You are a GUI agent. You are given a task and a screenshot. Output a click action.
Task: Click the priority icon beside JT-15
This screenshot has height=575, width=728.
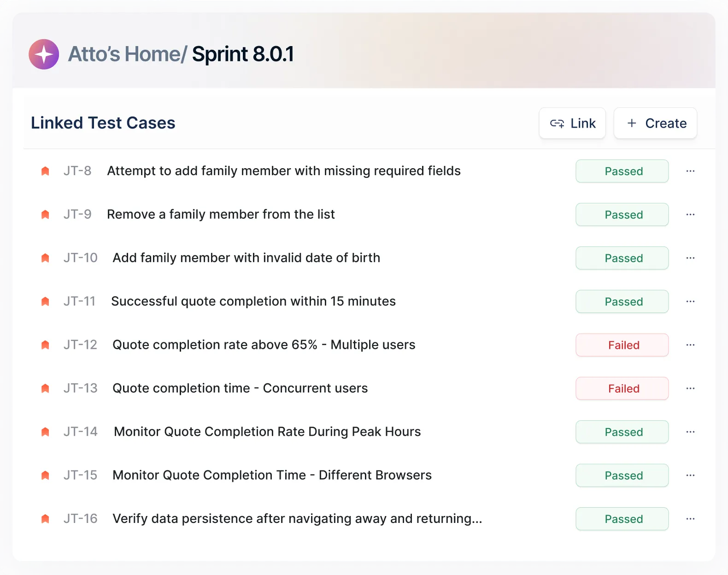click(x=45, y=475)
